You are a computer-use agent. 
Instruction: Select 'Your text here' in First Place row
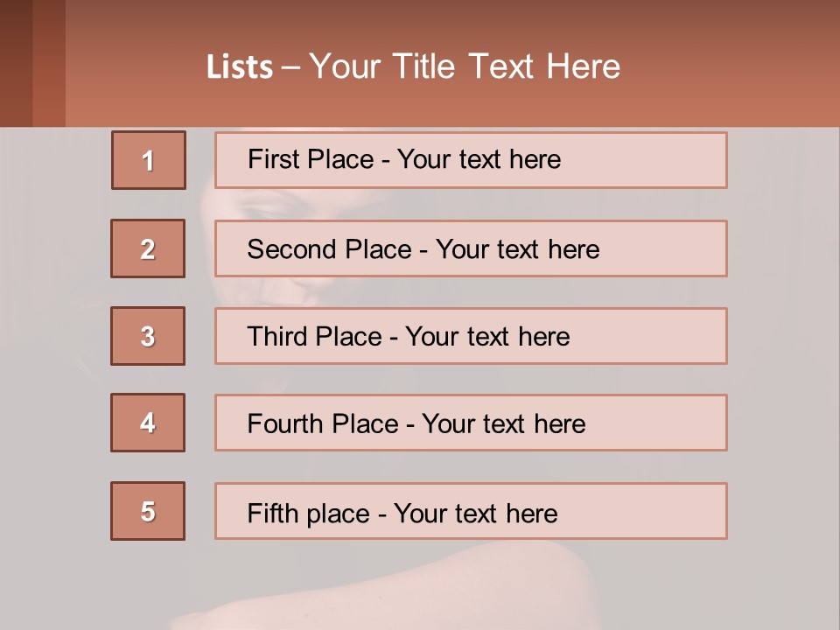pos(479,159)
